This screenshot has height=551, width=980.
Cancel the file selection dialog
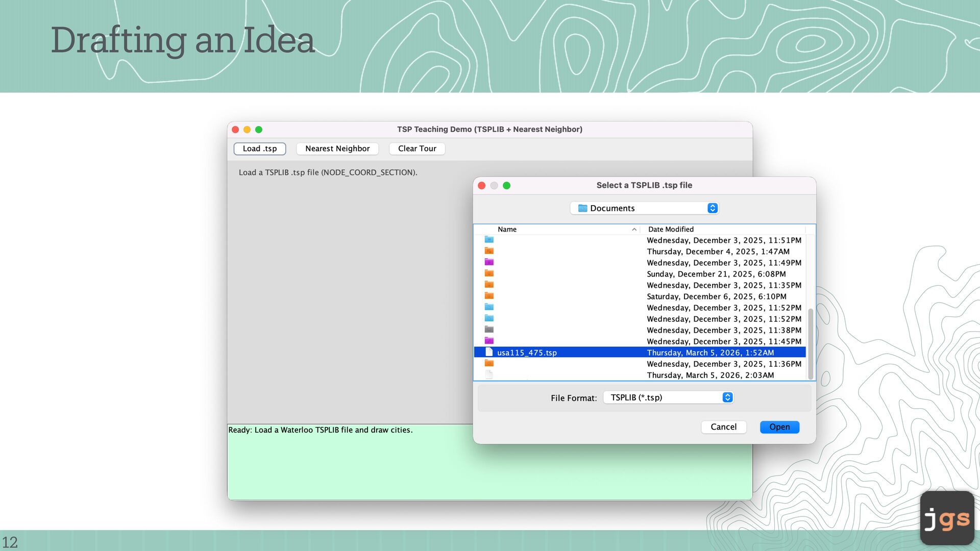723,427
